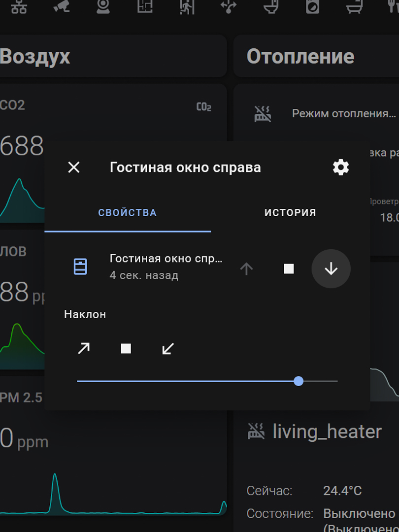Open the living_heater thermostat title
The height and width of the screenshot is (532, 399).
coord(328,432)
